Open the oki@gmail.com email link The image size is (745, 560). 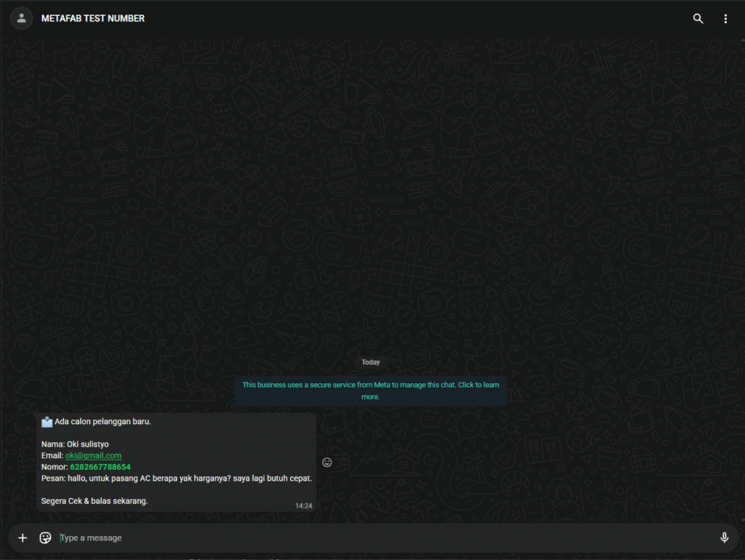[93, 455]
